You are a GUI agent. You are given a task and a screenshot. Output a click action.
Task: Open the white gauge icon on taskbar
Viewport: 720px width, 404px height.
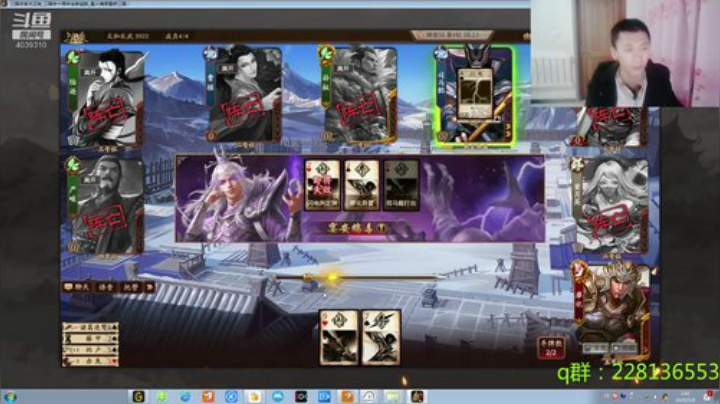coord(370,397)
